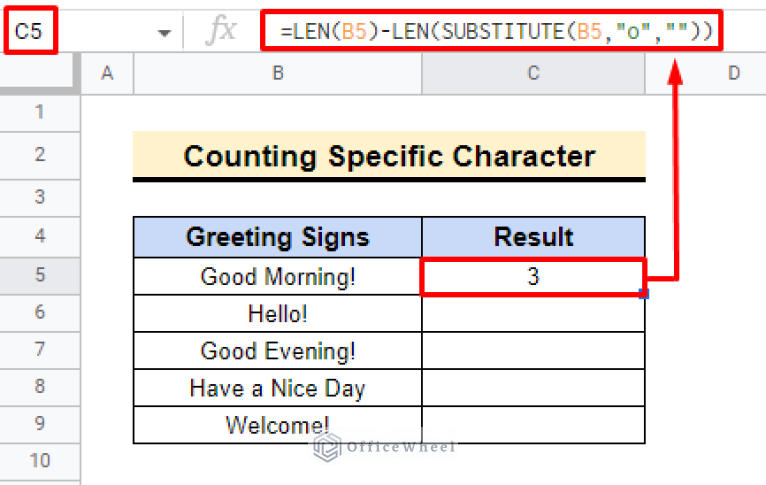This screenshot has height=485, width=766.
Task: Select the cell containing Good Morning!
Action: click(x=277, y=276)
